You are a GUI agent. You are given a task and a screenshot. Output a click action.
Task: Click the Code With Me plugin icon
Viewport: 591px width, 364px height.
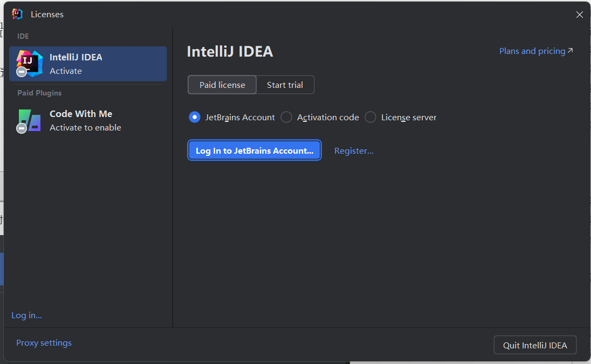(x=30, y=120)
